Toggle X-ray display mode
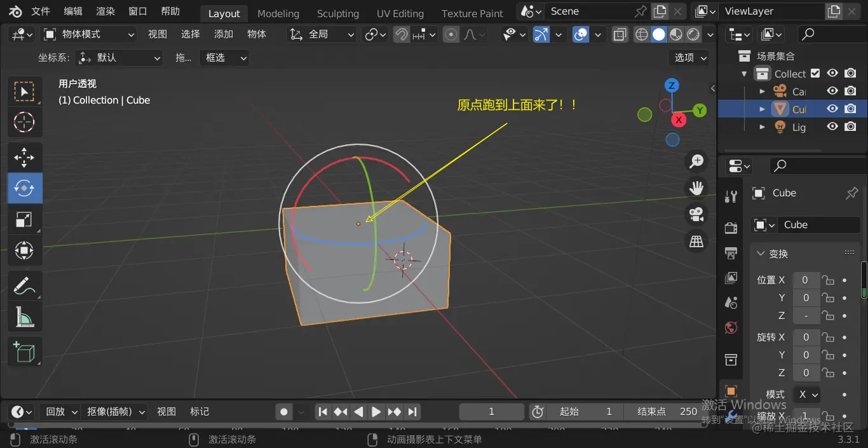Image resolution: width=868 pixels, height=448 pixels. click(x=620, y=34)
